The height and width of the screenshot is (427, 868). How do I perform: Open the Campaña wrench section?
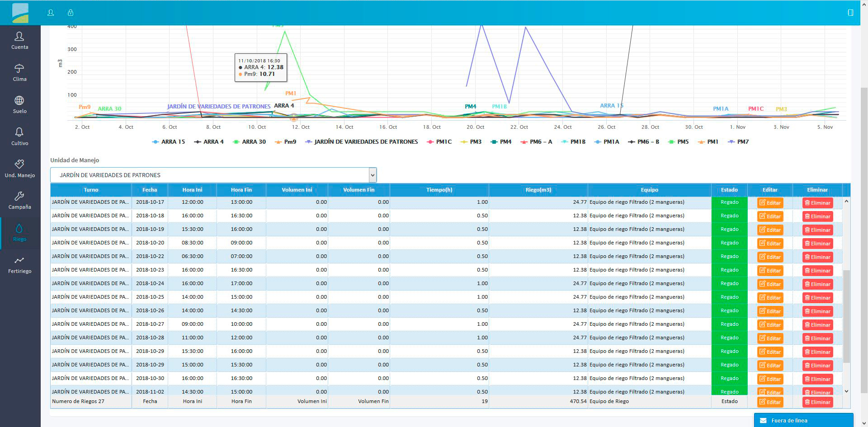click(x=19, y=201)
